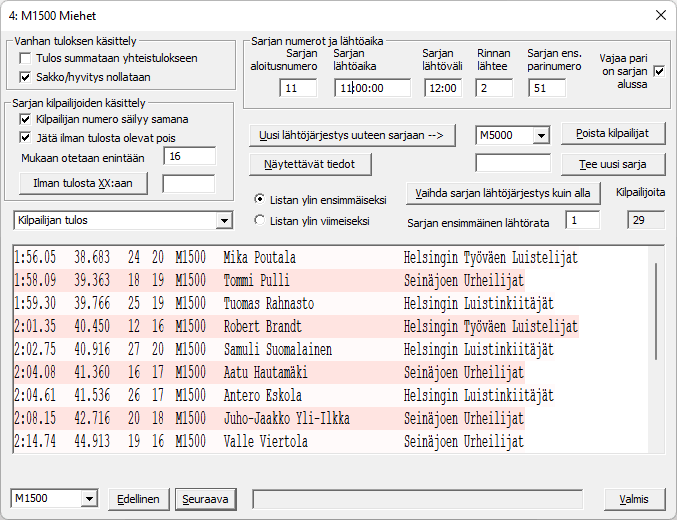Enable 'Tulos summataan yhteistulokseen' checkbox

pyautogui.click(x=26, y=59)
